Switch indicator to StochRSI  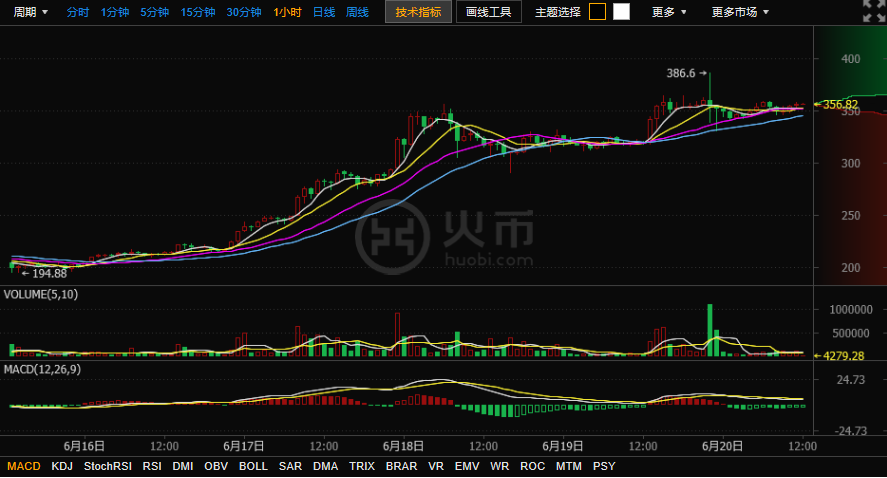coord(108,466)
